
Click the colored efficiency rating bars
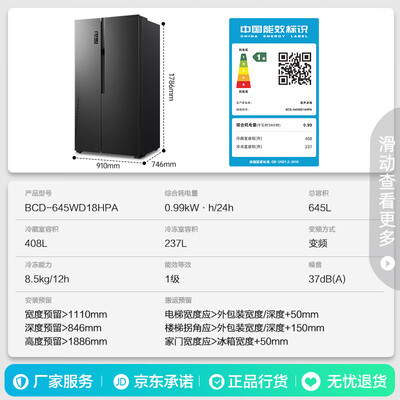[x=243, y=70]
